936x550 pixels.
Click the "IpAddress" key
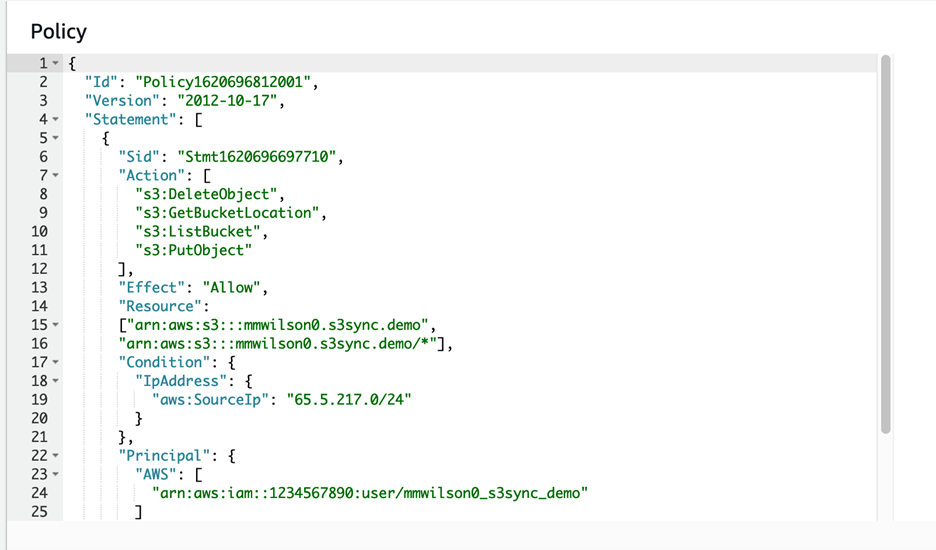pyautogui.click(x=181, y=381)
